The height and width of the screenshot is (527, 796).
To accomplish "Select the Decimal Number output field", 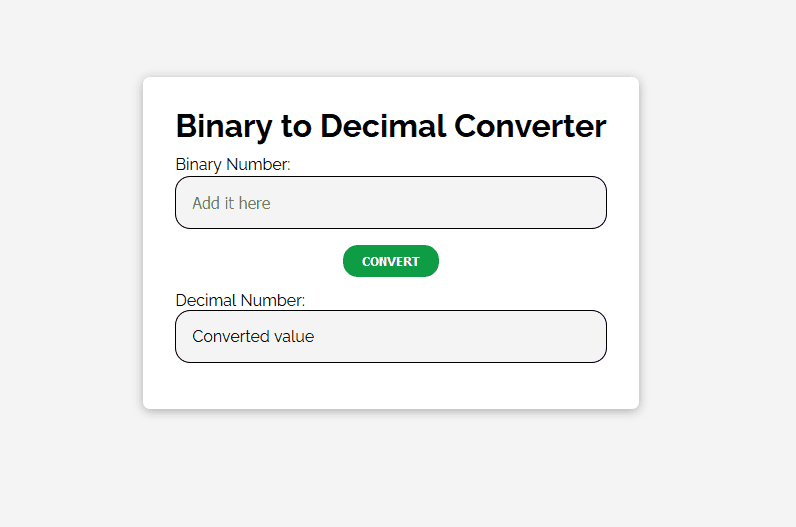I will click(390, 337).
